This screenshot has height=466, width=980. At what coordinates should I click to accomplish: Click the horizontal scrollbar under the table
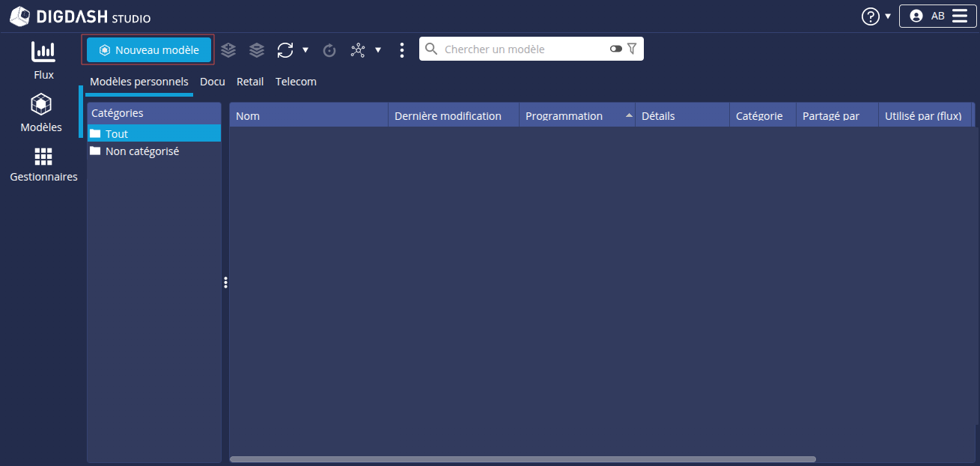pyautogui.click(x=522, y=459)
